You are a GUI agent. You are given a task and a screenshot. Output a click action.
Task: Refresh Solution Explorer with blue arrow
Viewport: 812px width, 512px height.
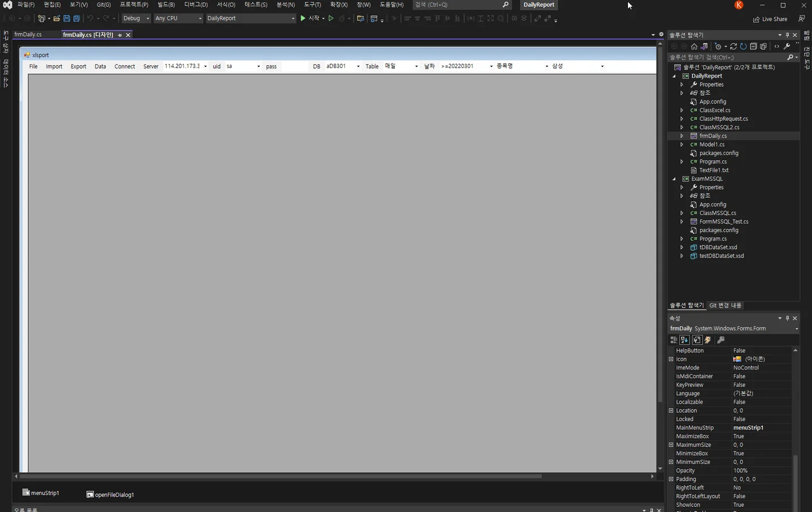point(743,46)
